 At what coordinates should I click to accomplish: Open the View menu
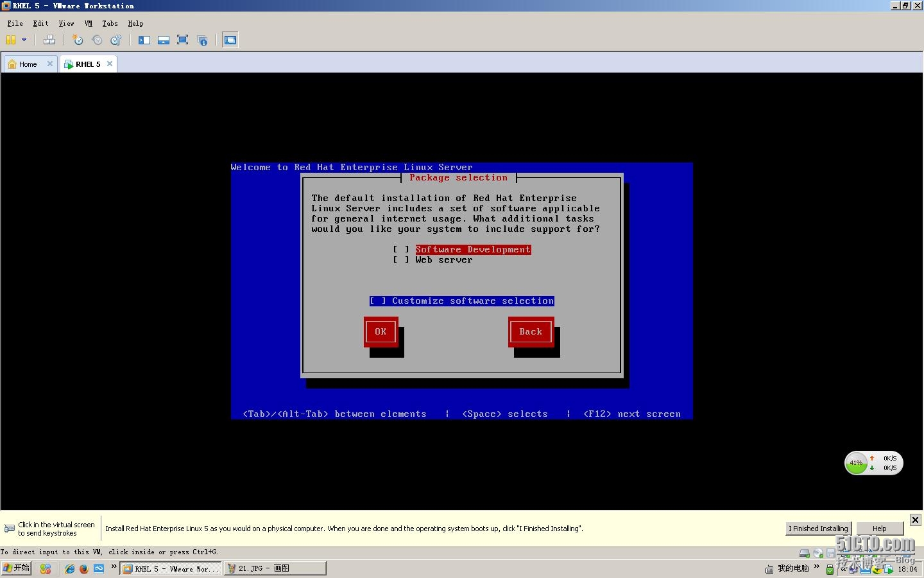point(66,23)
